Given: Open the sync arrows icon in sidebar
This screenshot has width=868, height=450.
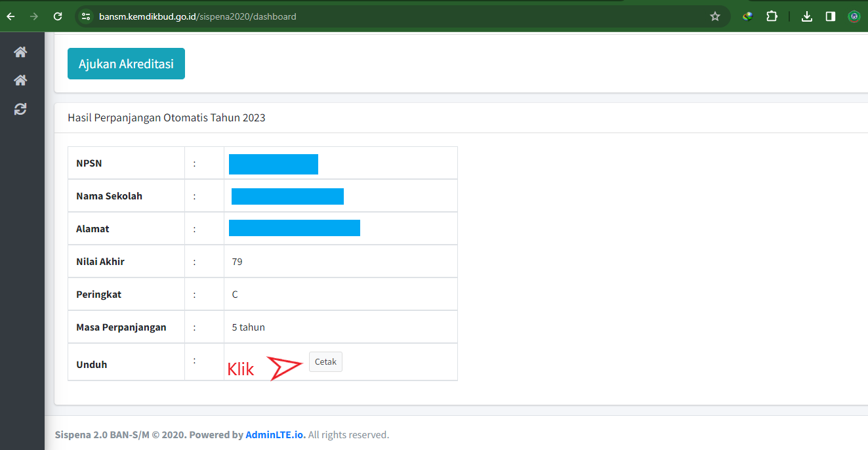Looking at the screenshot, I should coord(20,109).
